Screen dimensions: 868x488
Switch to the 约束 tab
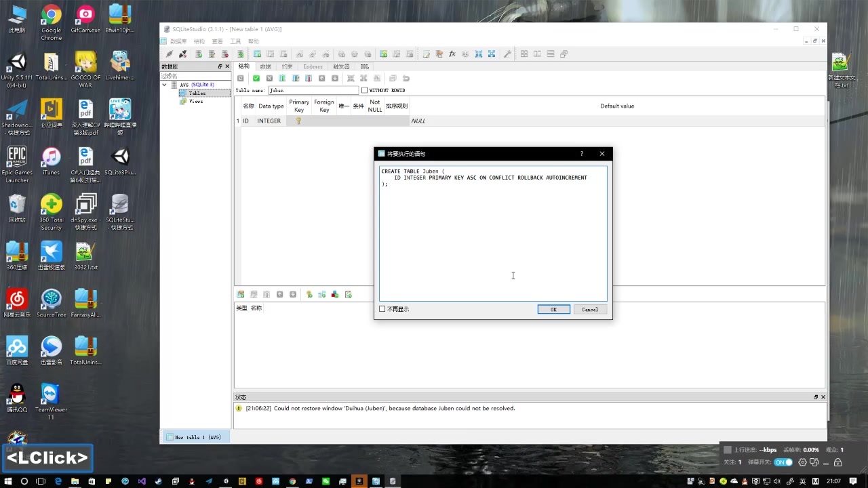pos(287,66)
